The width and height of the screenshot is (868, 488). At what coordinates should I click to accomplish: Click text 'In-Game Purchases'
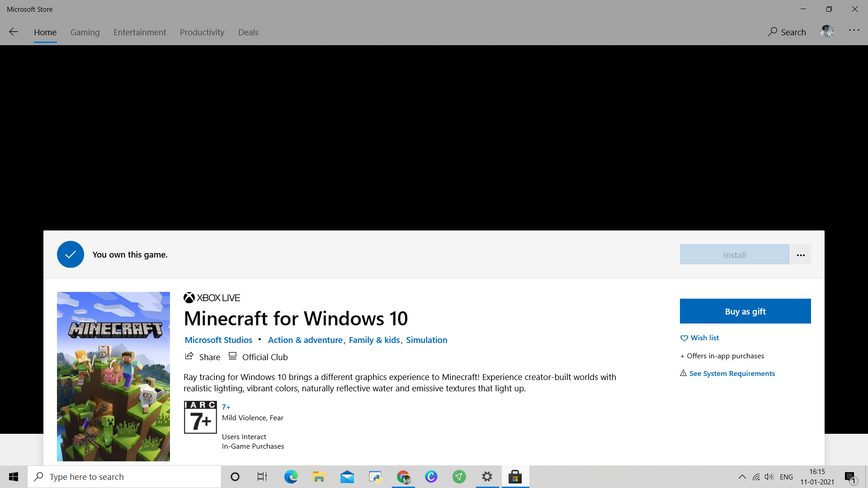point(253,446)
